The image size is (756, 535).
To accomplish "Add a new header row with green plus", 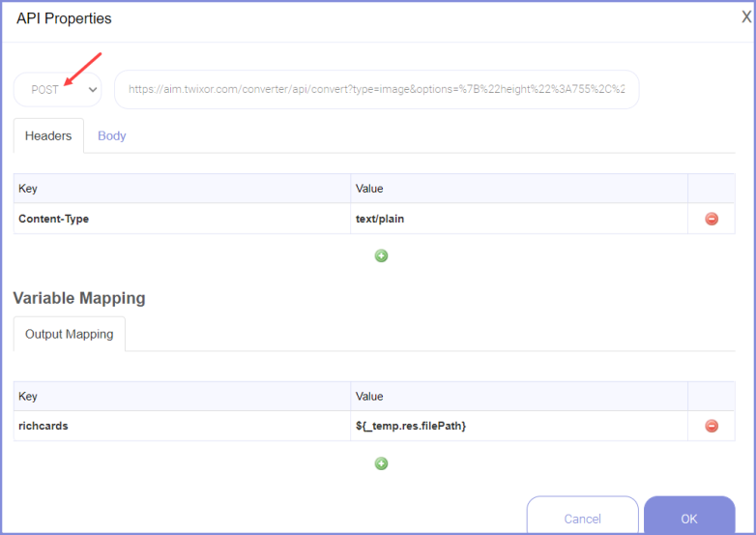I will [381, 255].
